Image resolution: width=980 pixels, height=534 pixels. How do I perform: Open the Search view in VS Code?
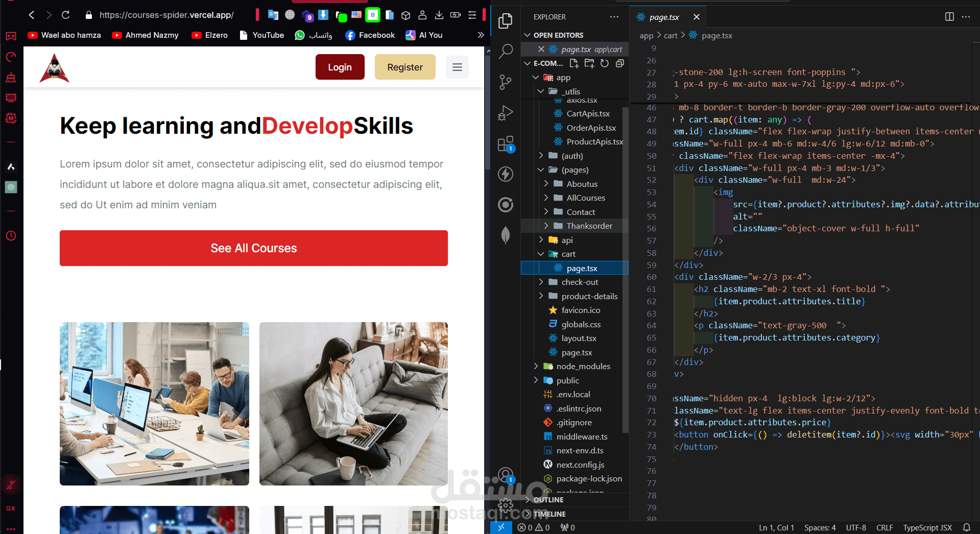click(x=506, y=51)
